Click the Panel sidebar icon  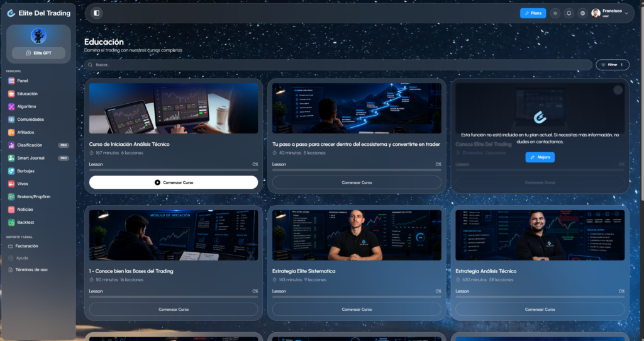(x=11, y=81)
